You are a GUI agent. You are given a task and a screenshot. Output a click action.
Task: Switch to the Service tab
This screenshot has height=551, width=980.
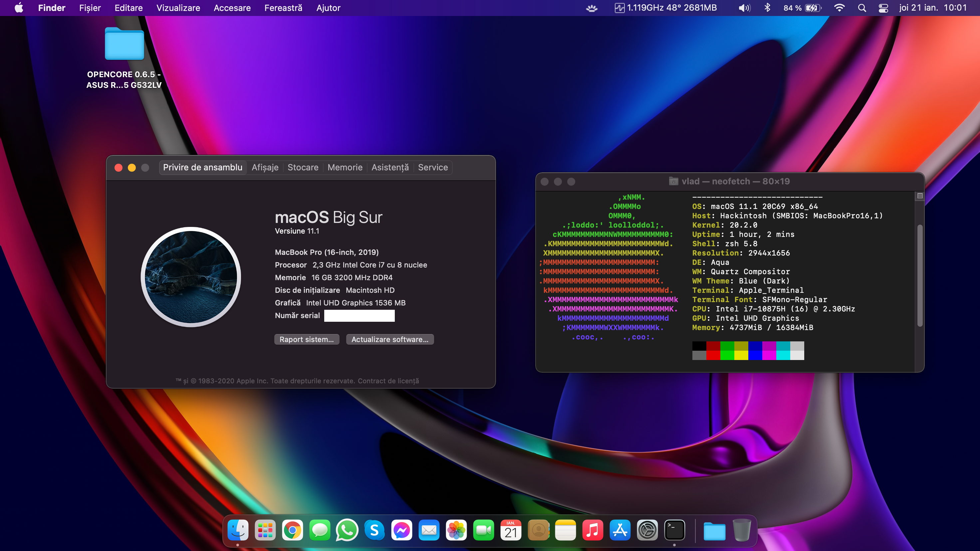[433, 167]
